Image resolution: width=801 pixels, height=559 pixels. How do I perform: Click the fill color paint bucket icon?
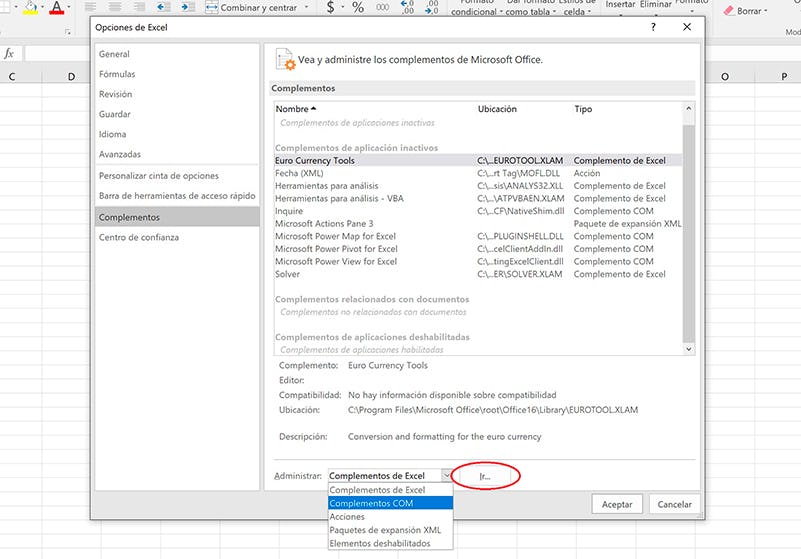(30, 8)
